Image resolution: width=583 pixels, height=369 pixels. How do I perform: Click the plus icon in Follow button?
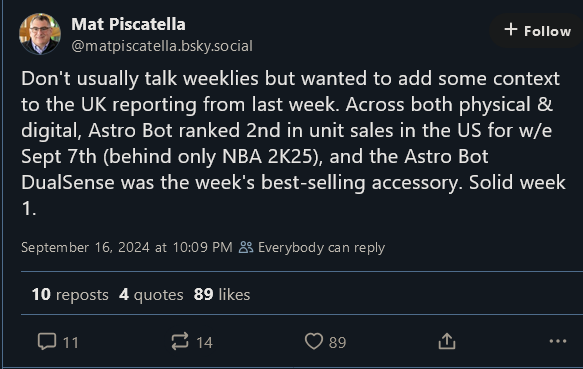click(x=511, y=30)
